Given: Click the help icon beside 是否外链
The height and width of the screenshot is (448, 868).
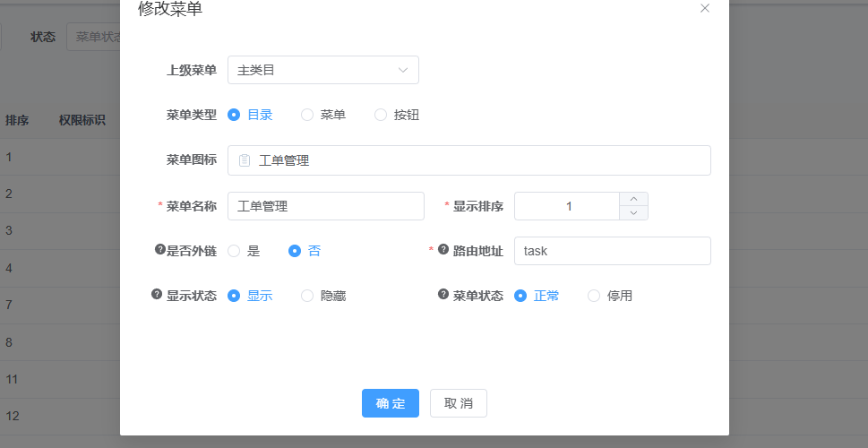Looking at the screenshot, I should tap(160, 250).
